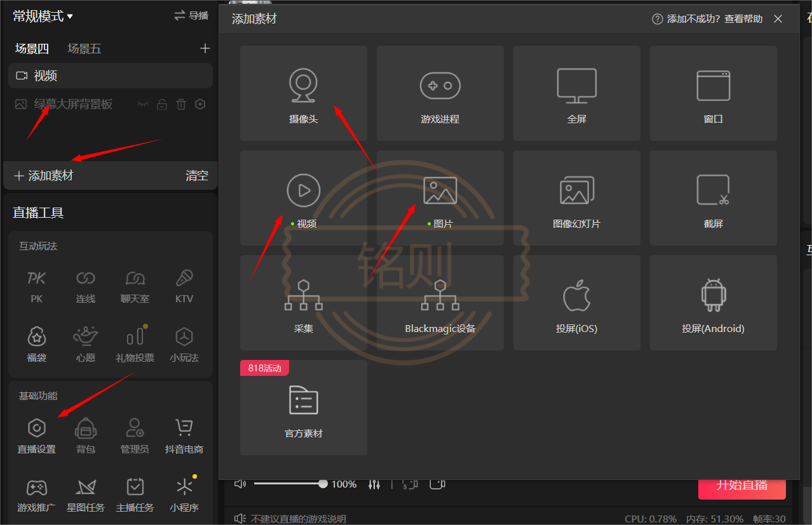Open the 小程序 mini-program tool
The width and height of the screenshot is (812, 525).
click(184, 495)
